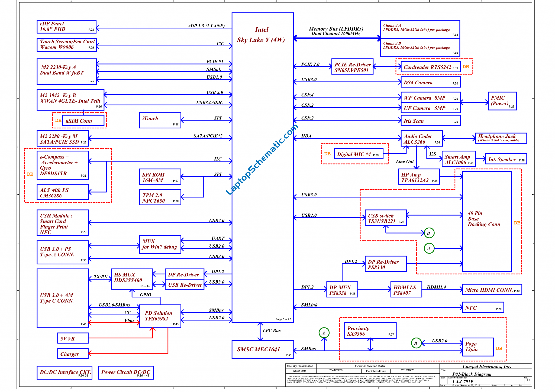Select the iTouch block
The width and height of the screenshot is (555, 392).
click(x=160, y=120)
